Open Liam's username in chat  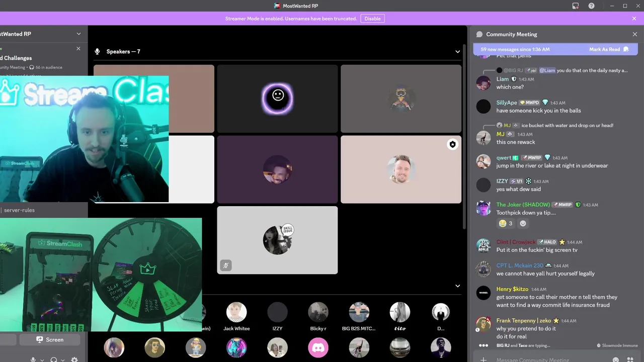click(x=503, y=79)
